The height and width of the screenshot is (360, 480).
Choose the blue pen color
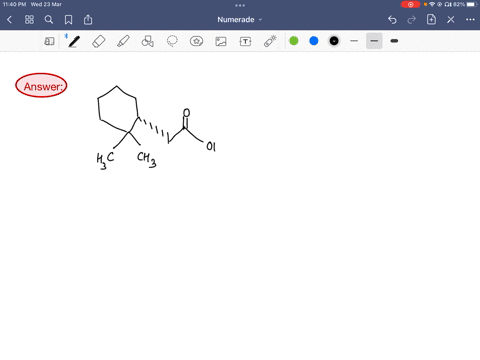[314, 41]
